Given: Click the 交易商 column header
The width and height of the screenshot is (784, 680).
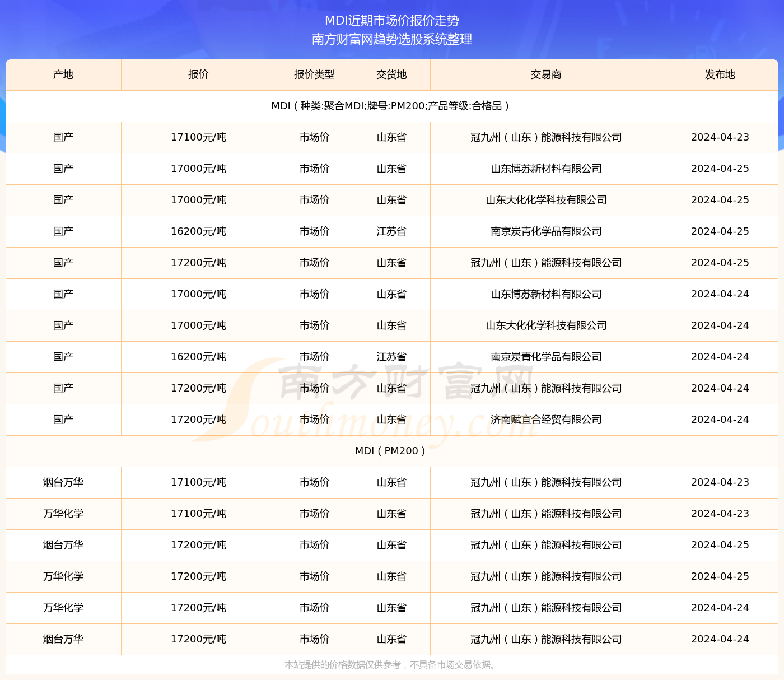Looking at the screenshot, I should pos(546,74).
